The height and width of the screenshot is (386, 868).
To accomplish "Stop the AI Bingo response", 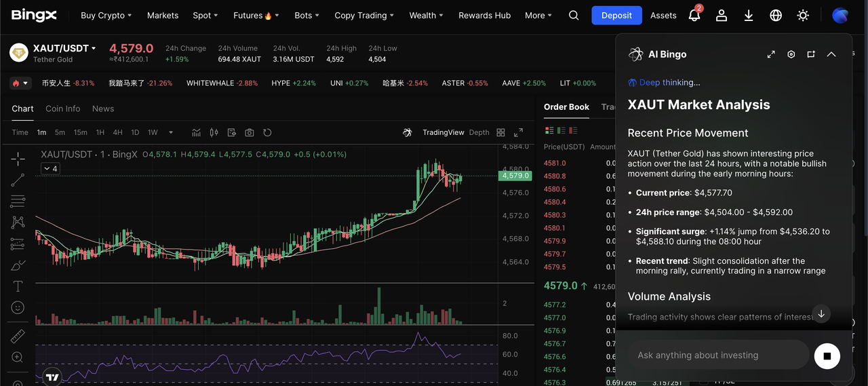I will (827, 355).
